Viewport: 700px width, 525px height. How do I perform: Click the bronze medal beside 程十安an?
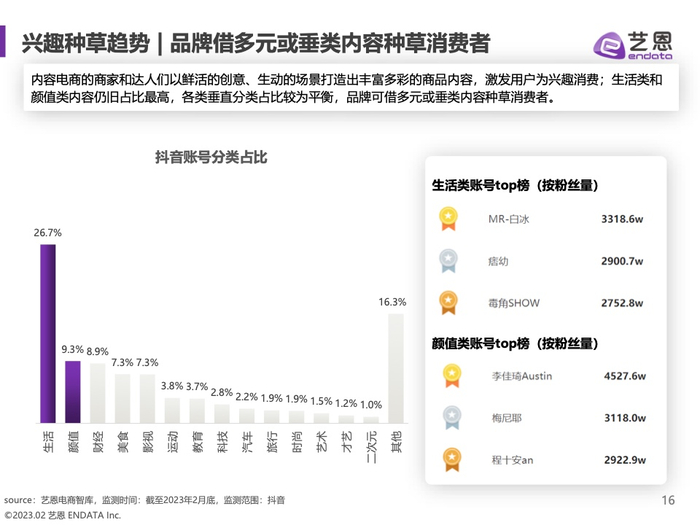point(452,460)
